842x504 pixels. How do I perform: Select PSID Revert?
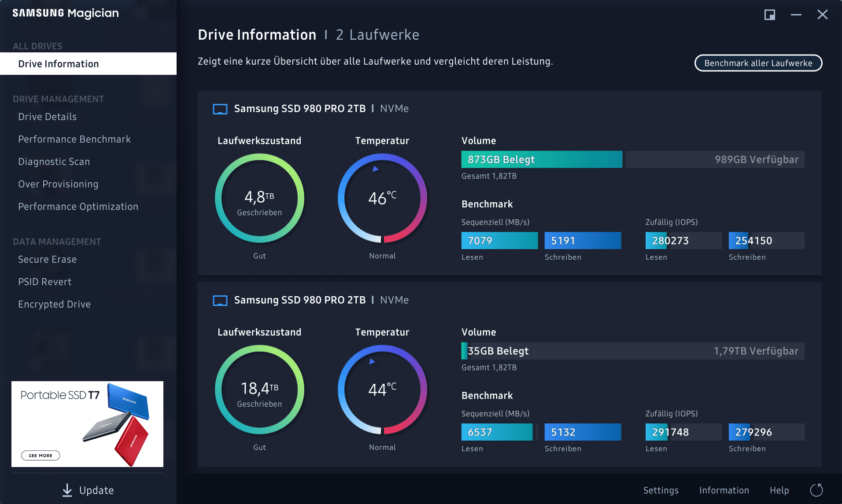tap(44, 282)
